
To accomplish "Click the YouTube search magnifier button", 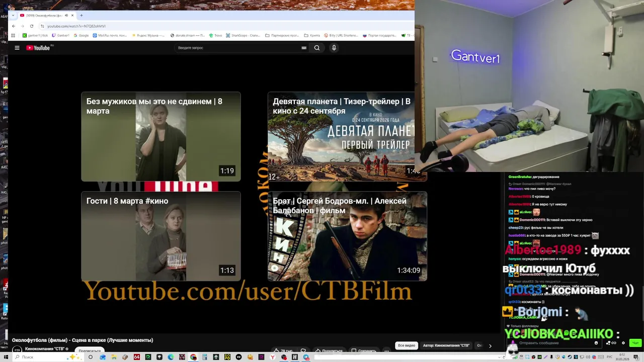I will [317, 48].
